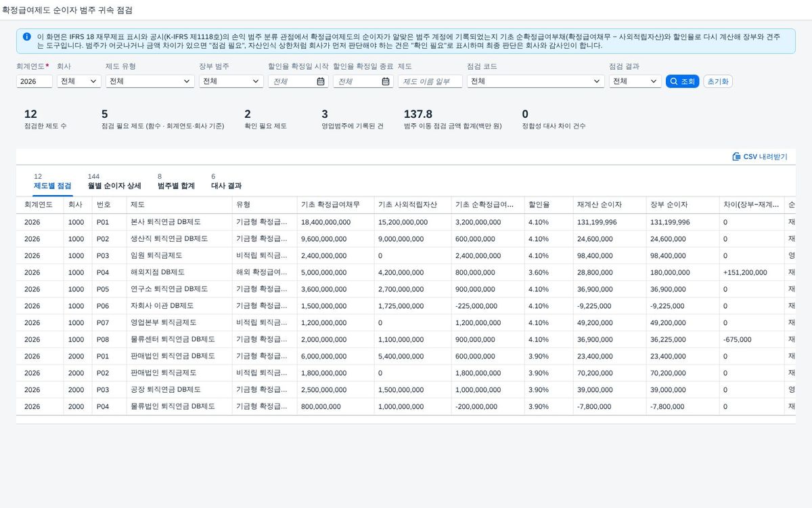Expand the 장부 범주 dropdown
The height and width of the screenshot is (508, 812).
point(231,81)
